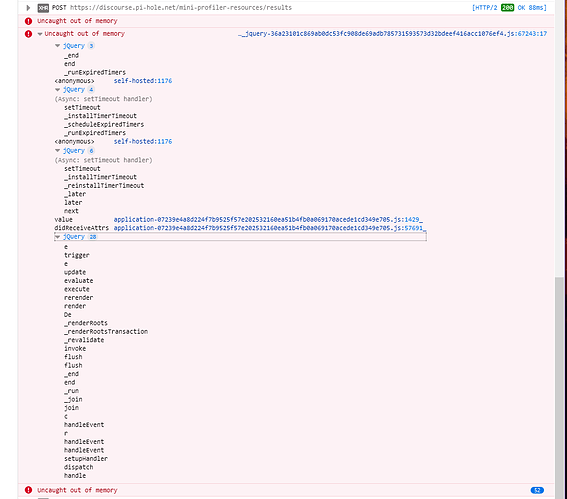Click the vertical scrollbar thumb
Image resolution: width=567 pixels, height=499 pixels.
pos(559,387)
